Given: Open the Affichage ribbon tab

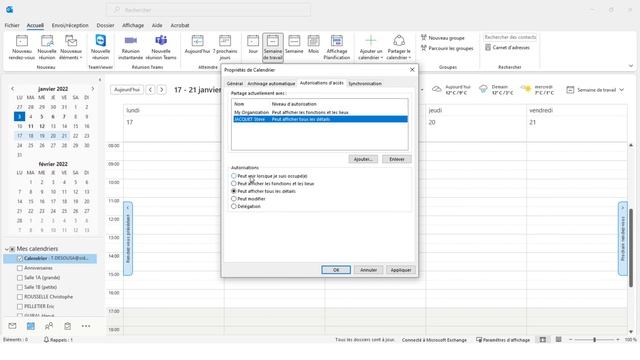Looking at the screenshot, I should point(133,25).
